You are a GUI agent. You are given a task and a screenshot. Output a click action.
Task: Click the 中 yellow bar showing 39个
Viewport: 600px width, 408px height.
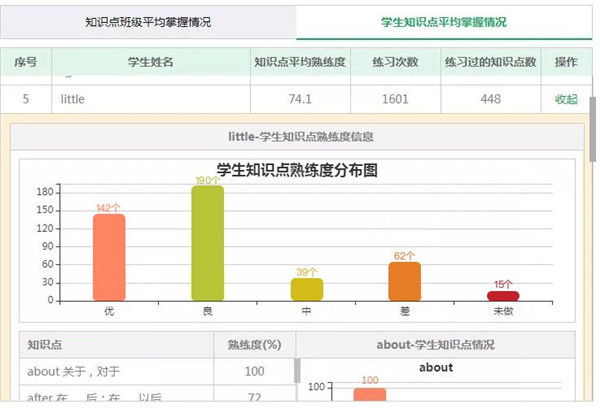pos(306,289)
